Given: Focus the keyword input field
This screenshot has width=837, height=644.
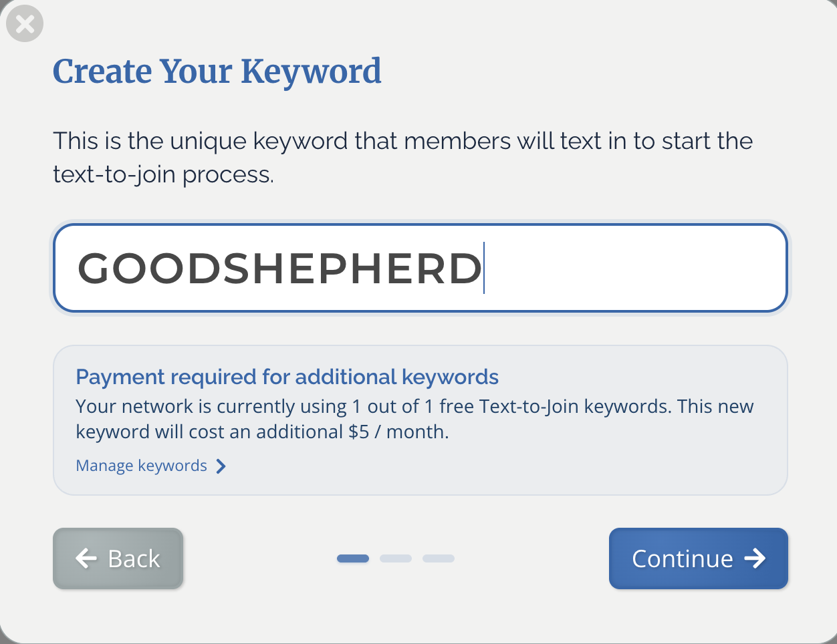Looking at the screenshot, I should 421,268.
